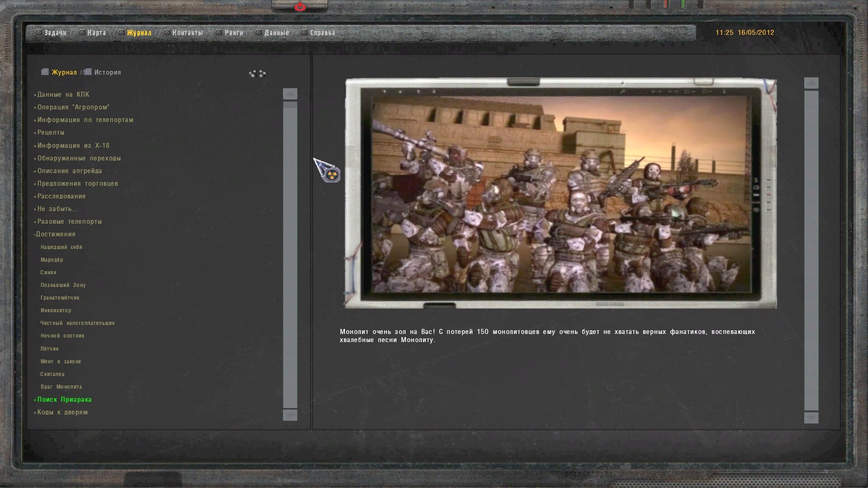This screenshot has height=488, width=868.
Task: Open the Гранатомётчик achievement
Action: [60, 298]
